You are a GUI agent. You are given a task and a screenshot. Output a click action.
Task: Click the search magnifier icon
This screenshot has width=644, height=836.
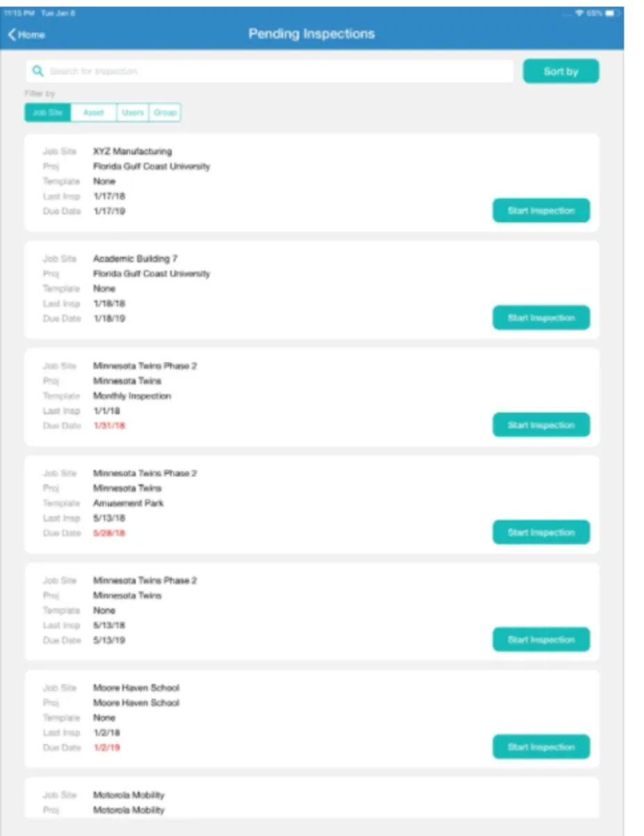(38, 71)
